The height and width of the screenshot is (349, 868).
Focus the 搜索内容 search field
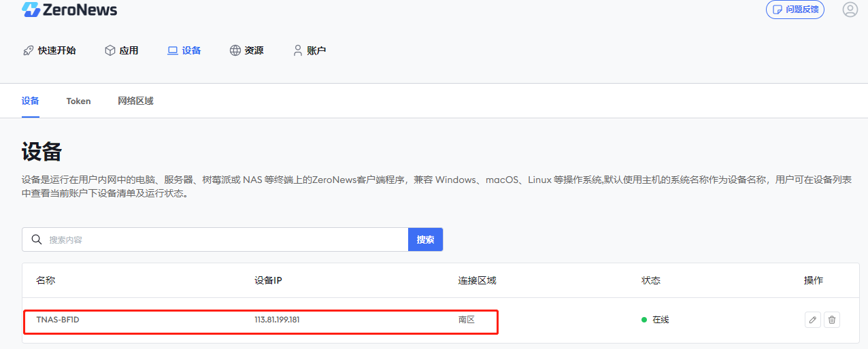(x=215, y=239)
